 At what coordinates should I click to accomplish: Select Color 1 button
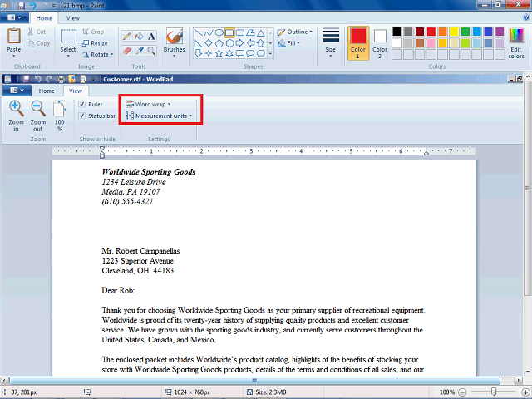(358, 43)
